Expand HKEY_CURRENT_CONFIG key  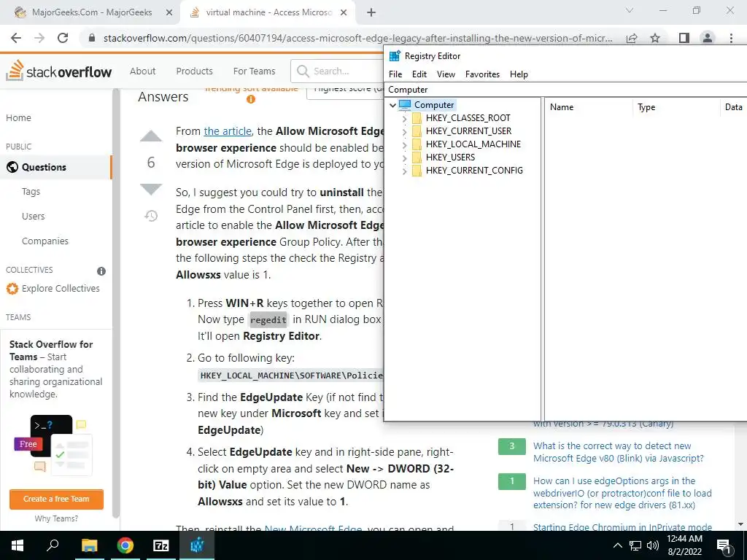pos(404,171)
